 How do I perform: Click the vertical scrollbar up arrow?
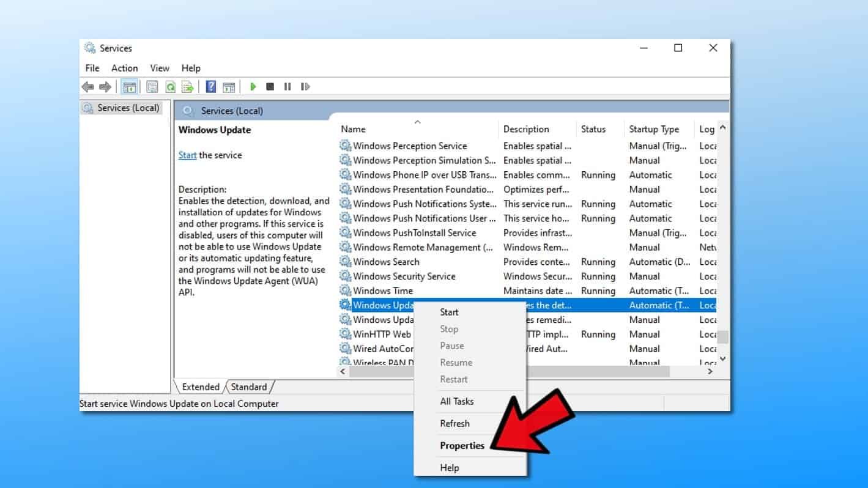point(722,128)
